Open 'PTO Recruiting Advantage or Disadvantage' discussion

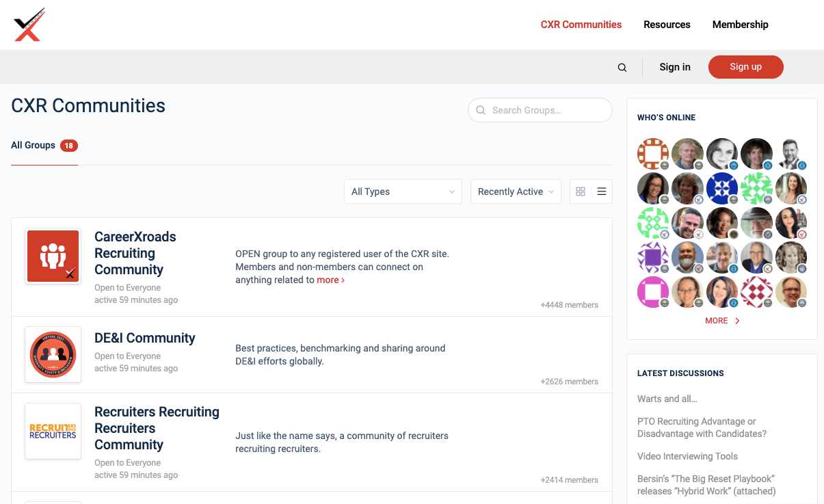click(x=702, y=427)
